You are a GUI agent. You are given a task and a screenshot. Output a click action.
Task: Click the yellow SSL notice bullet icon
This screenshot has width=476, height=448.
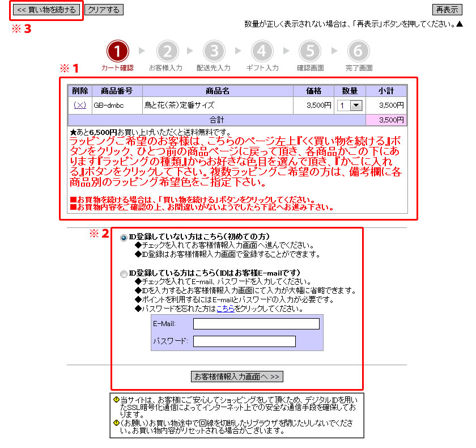(116, 399)
